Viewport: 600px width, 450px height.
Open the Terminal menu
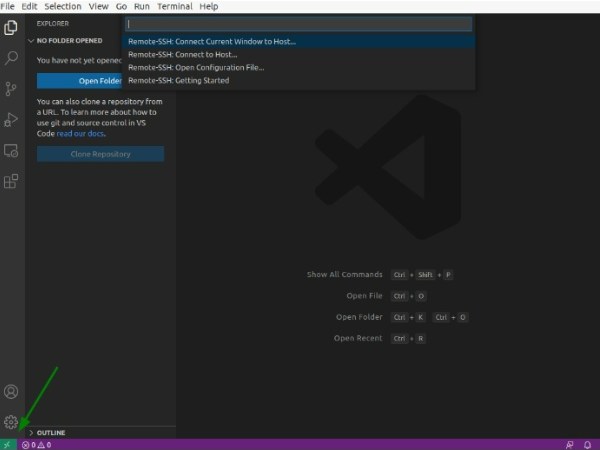click(174, 7)
